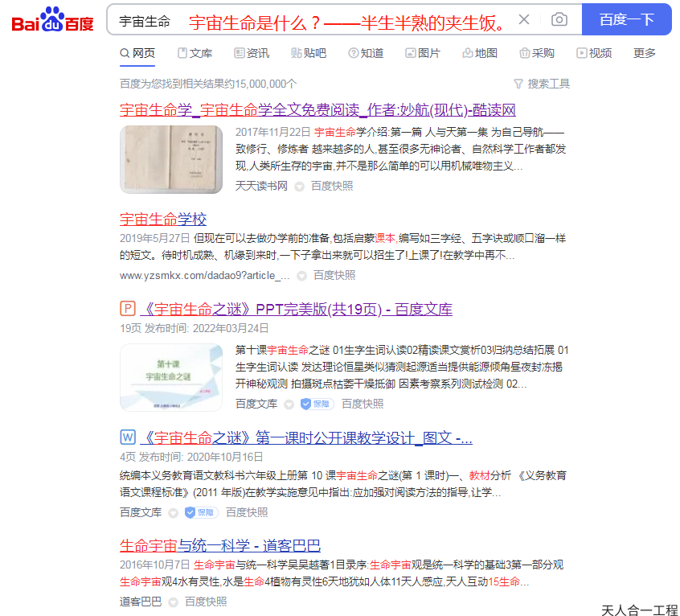Expand dropdown arrow next to 道客巴巴

173,602
